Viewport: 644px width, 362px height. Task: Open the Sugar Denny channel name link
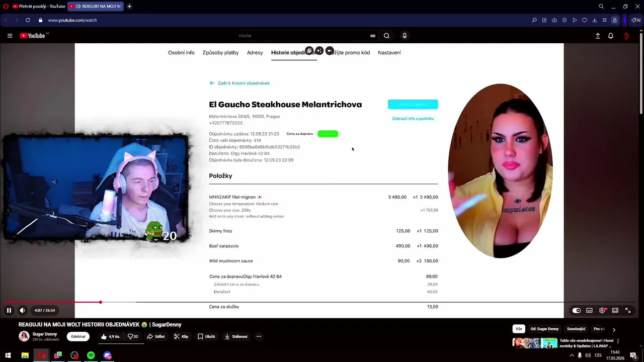tap(45, 334)
